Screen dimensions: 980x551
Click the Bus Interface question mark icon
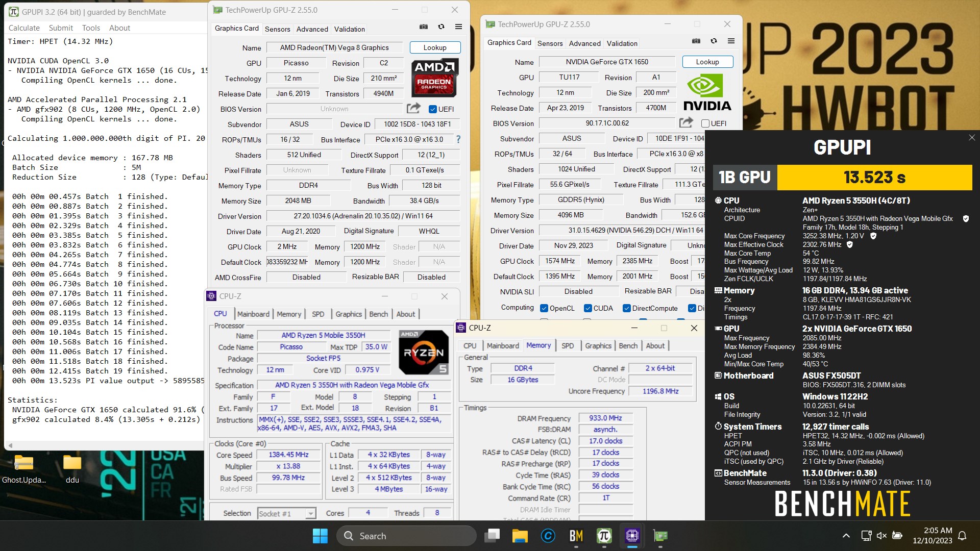(x=458, y=139)
